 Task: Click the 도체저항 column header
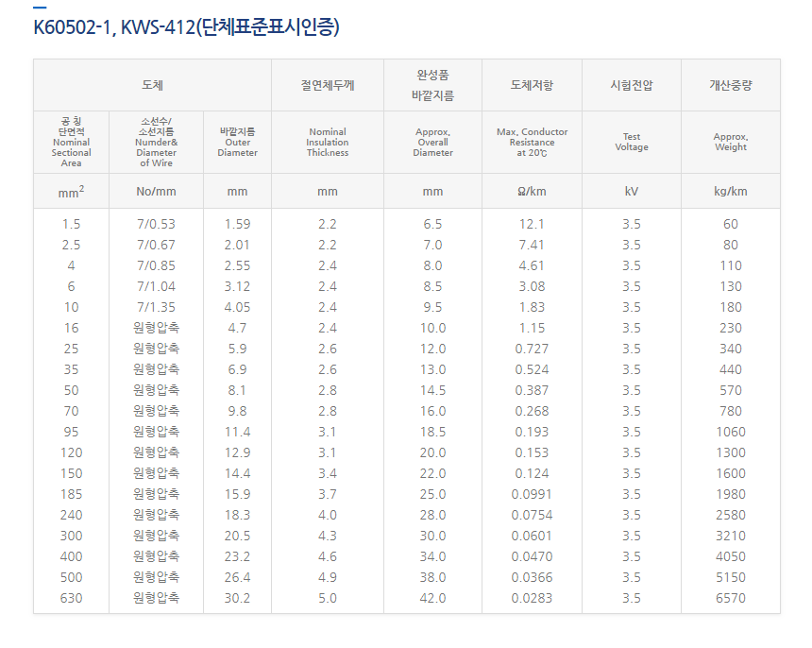532,85
